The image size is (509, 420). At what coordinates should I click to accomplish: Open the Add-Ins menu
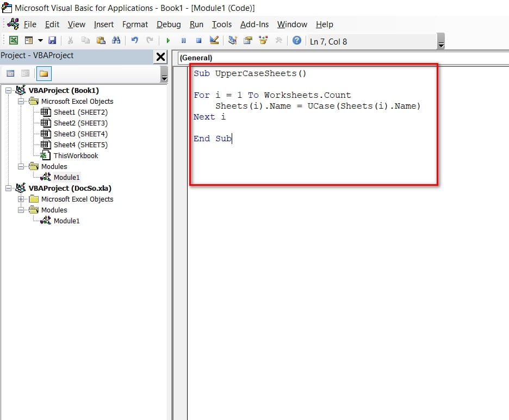click(254, 24)
